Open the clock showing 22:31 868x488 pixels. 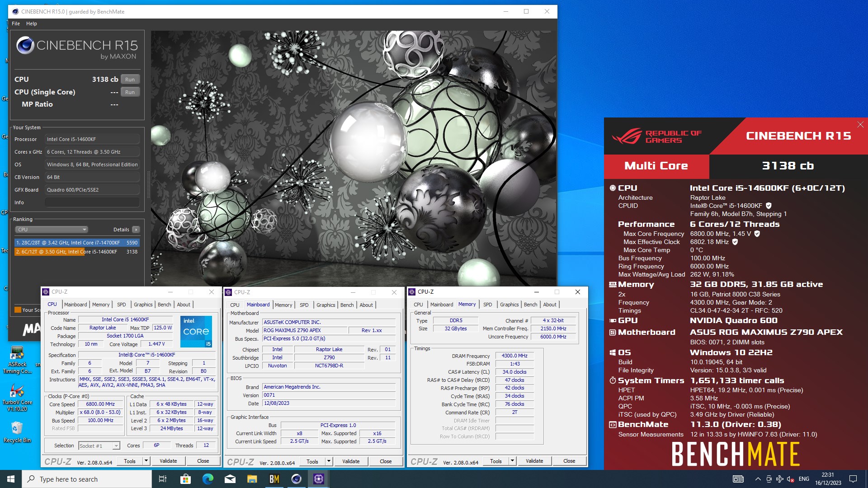[x=828, y=479]
